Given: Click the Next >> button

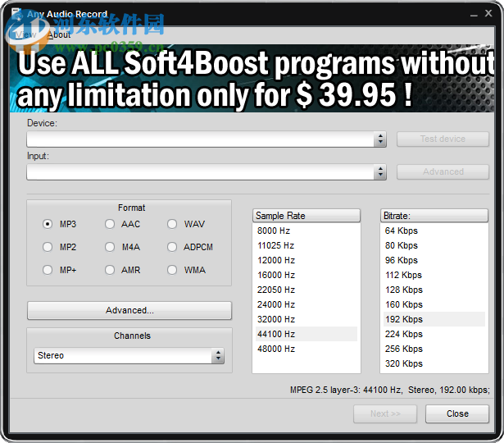Looking at the screenshot, I should click(x=385, y=413).
